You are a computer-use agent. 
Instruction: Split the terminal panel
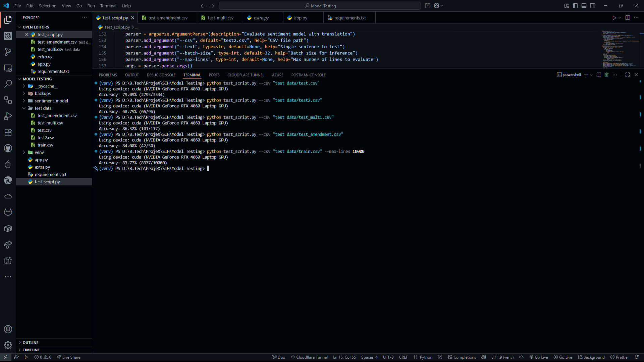599,75
